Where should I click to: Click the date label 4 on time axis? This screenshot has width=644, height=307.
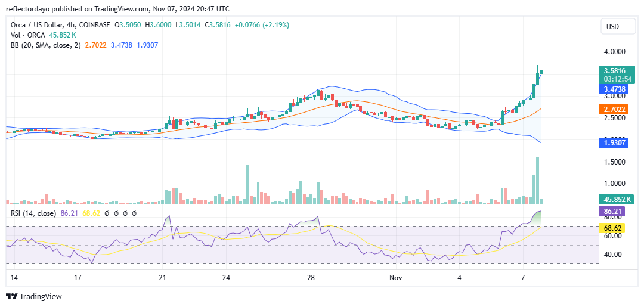point(460,278)
